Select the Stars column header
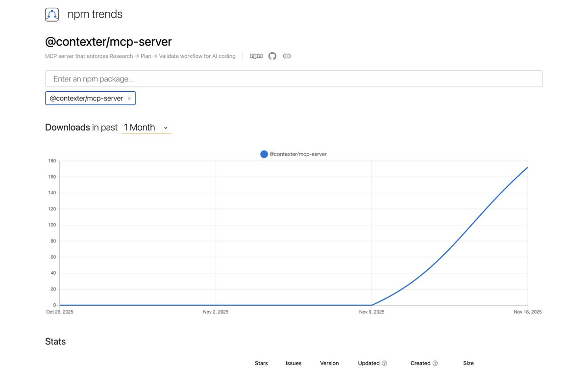 point(261,363)
